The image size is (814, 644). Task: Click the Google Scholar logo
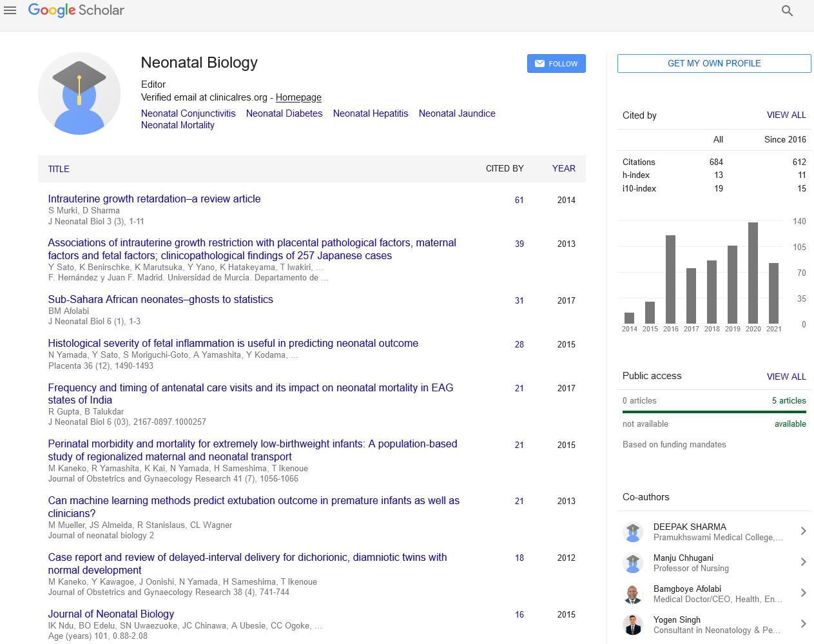pos(76,10)
